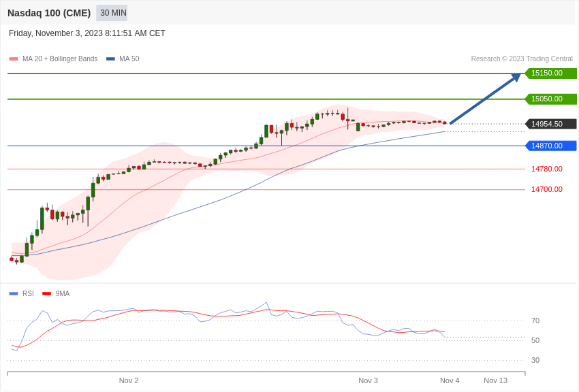579x392 pixels.
Task: Click the 30 MIN timeframe badge
Action: coord(112,13)
